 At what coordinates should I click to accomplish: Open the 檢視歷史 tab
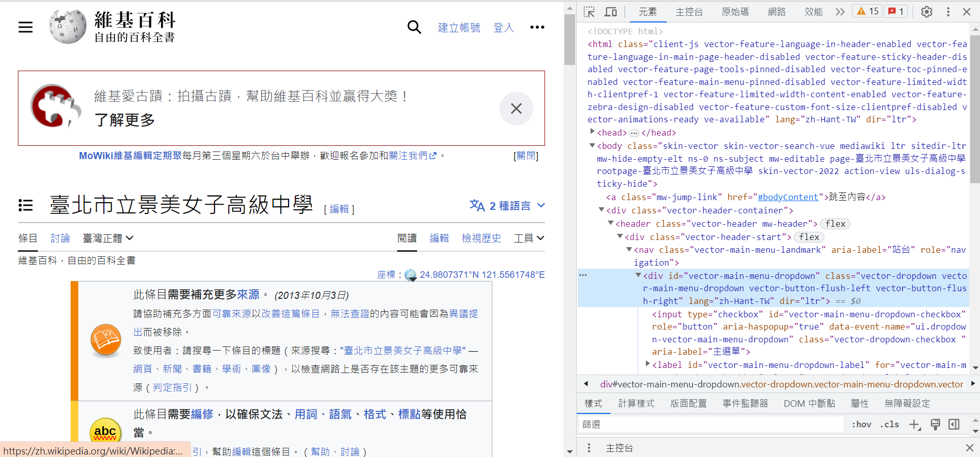(481, 238)
